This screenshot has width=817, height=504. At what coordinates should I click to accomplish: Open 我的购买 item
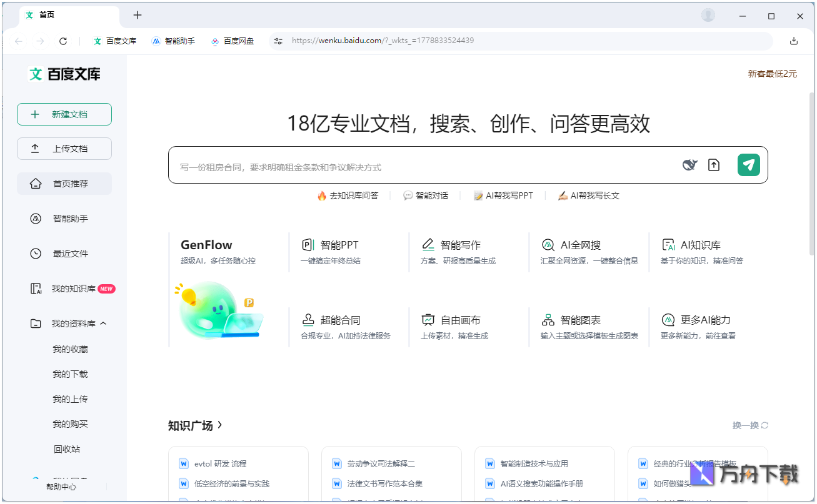70,424
